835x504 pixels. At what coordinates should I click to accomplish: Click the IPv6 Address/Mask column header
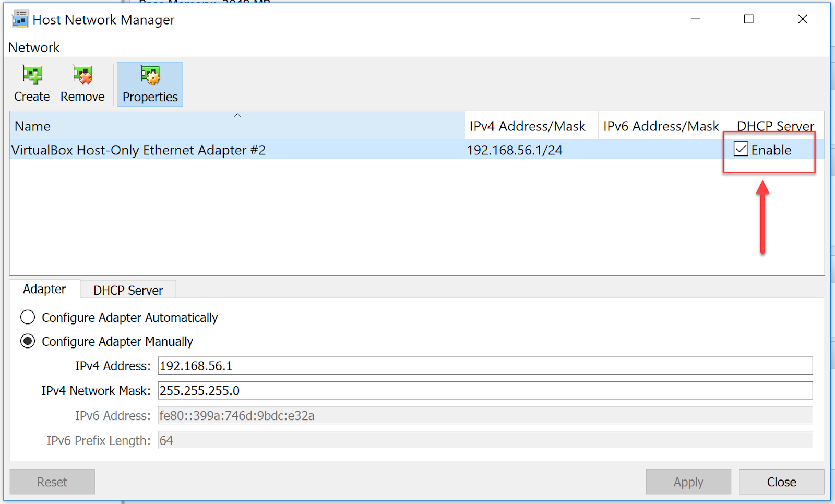tap(661, 126)
